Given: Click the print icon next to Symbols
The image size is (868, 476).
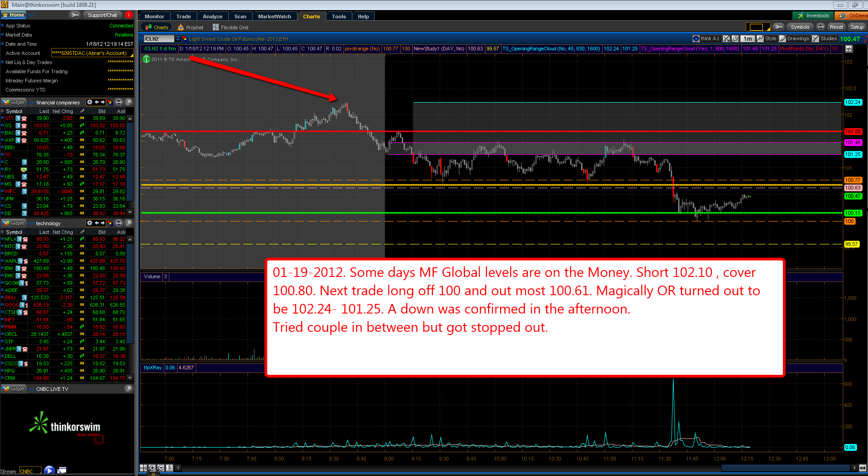Looking at the screenshot, I should pos(820,27).
